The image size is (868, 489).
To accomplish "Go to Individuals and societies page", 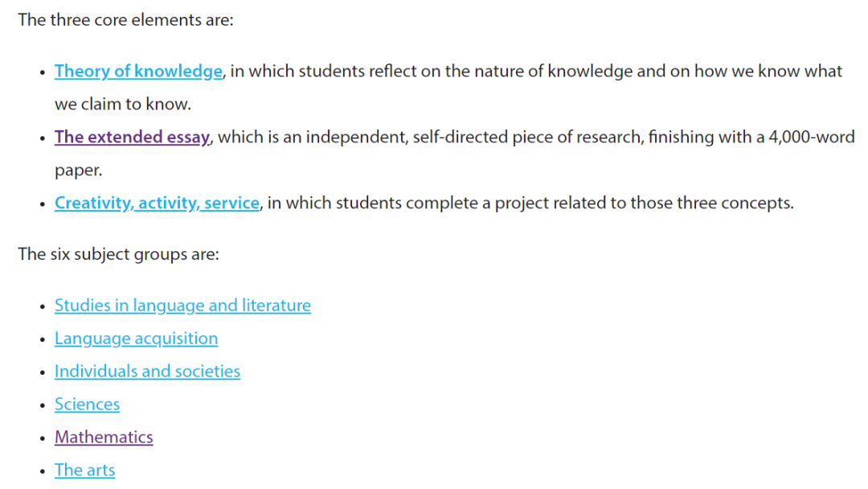I will coord(147,371).
